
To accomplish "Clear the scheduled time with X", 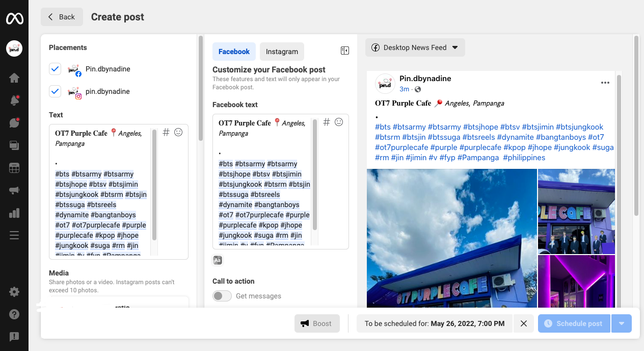I will [x=523, y=323].
